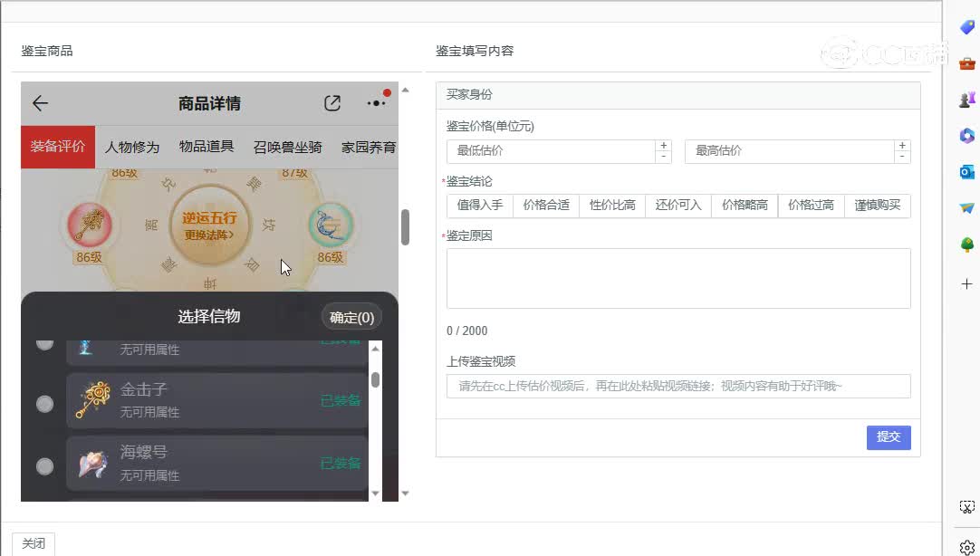980x556 pixels.
Task: Choose 值得入手 as appraisal conclusion
Action: [x=480, y=206]
